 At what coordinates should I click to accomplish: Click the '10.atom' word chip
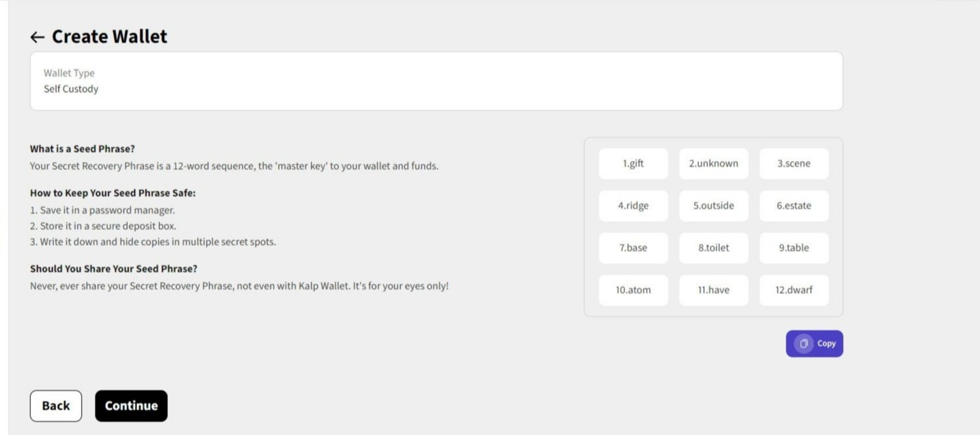pos(633,290)
